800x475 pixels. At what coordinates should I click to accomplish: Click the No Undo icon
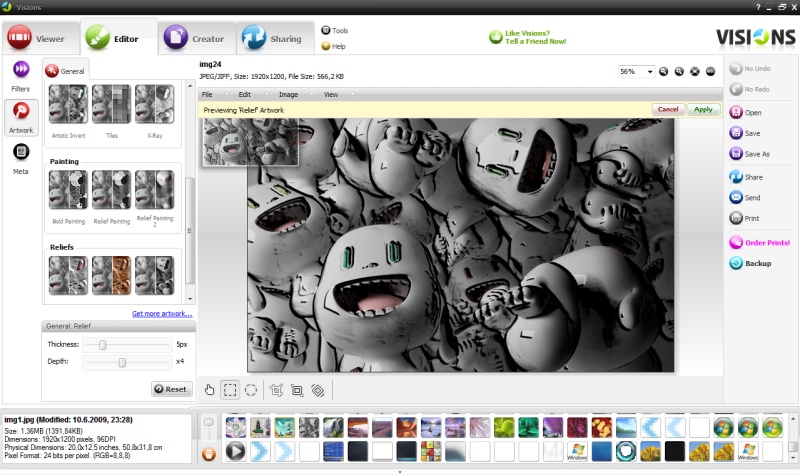coord(736,68)
